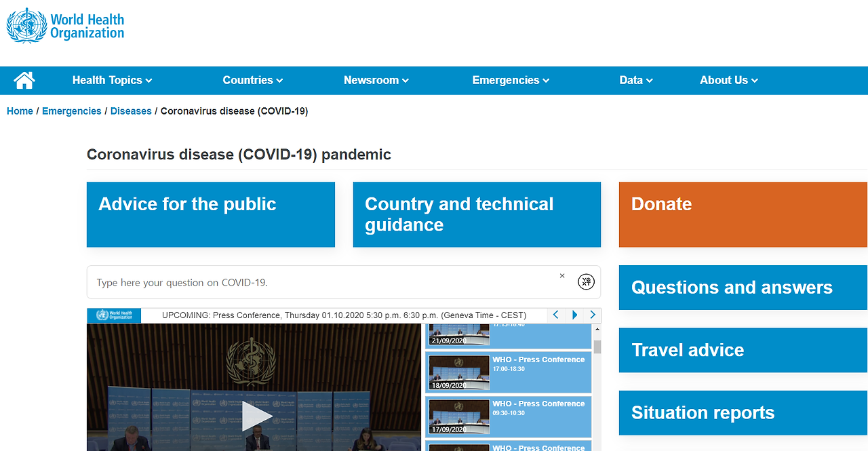Click the Coronavirus disease (COVID-19) pandemic heading
Screen dimensions: 868x451
click(239, 155)
